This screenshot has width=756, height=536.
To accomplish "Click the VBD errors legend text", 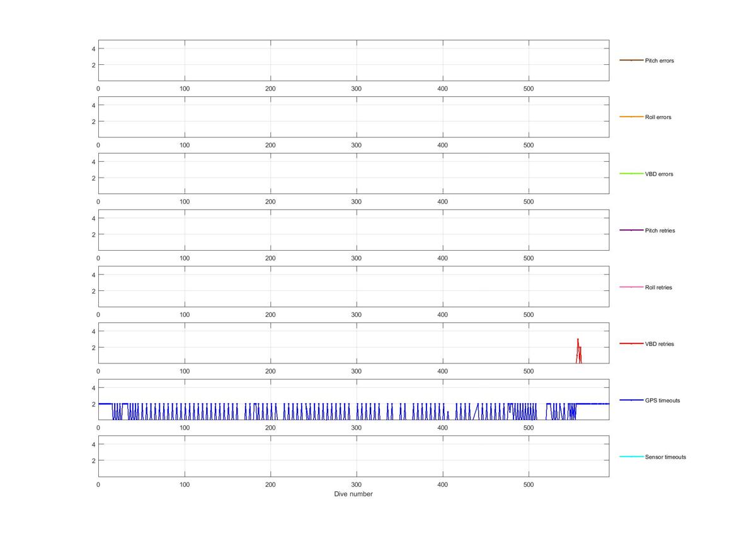I will coord(659,174).
